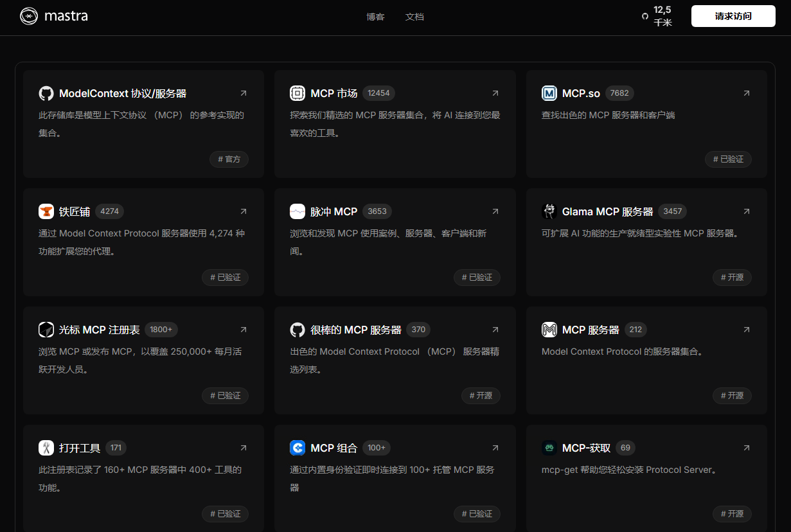Click # 已验证 tag on 打开工具 card
The image size is (791, 532).
[225, 514]
